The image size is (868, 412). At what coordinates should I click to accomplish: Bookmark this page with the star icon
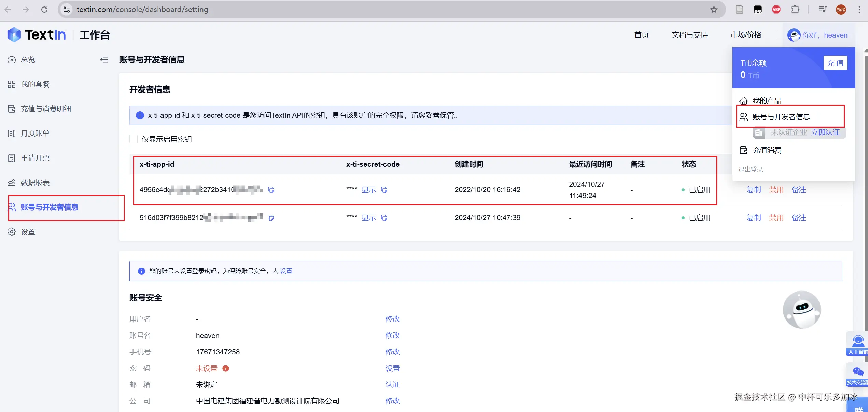pyautogui.click(x=714, y=10)
